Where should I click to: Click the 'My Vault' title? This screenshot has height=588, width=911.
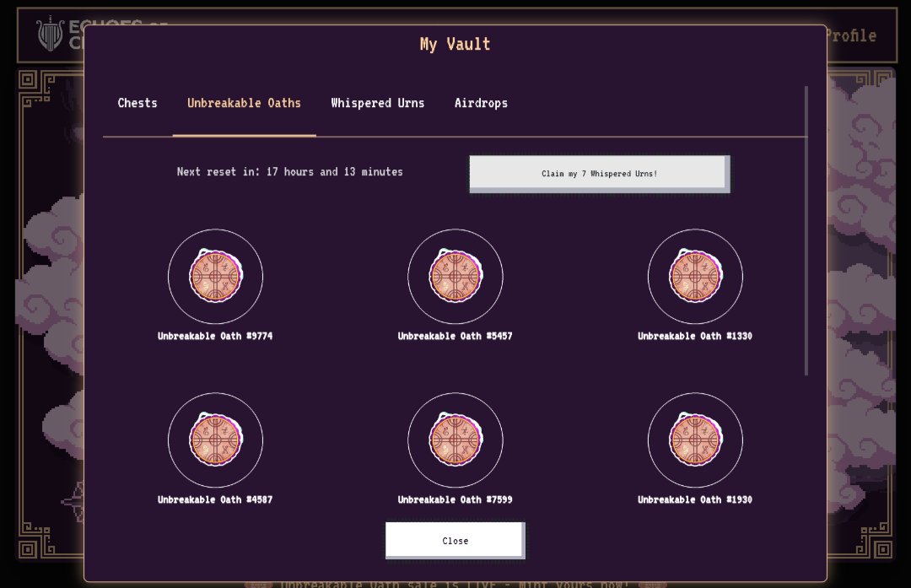[455, 45]
